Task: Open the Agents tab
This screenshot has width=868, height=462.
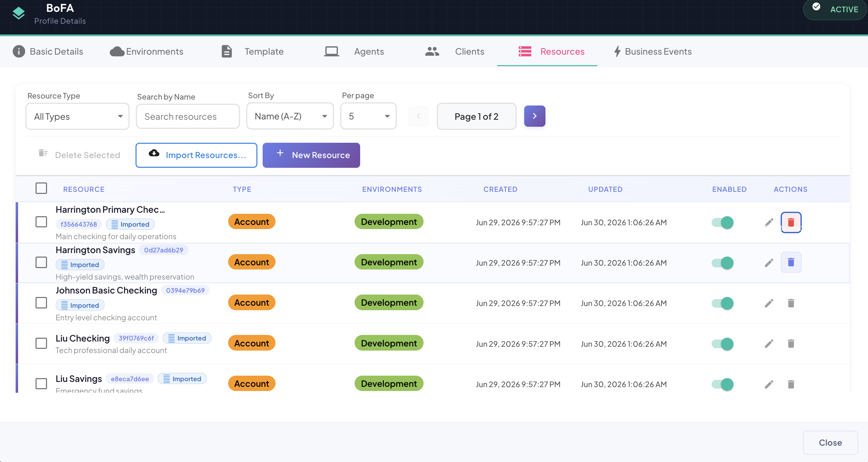Action: tap(354, 52)
